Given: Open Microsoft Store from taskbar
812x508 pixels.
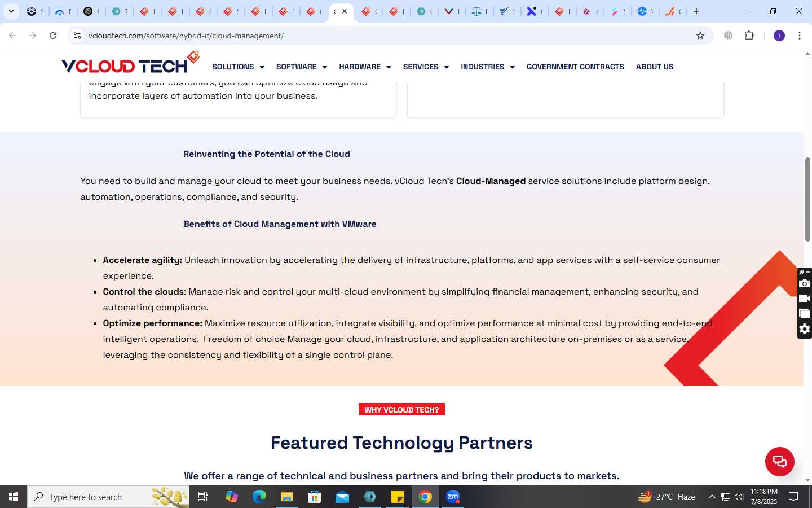Looking at the screenshot, I should click(314, 497).
